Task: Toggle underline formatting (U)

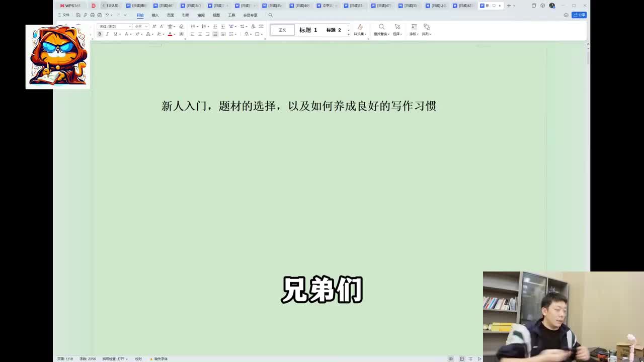Action: [x=115, y=34]
